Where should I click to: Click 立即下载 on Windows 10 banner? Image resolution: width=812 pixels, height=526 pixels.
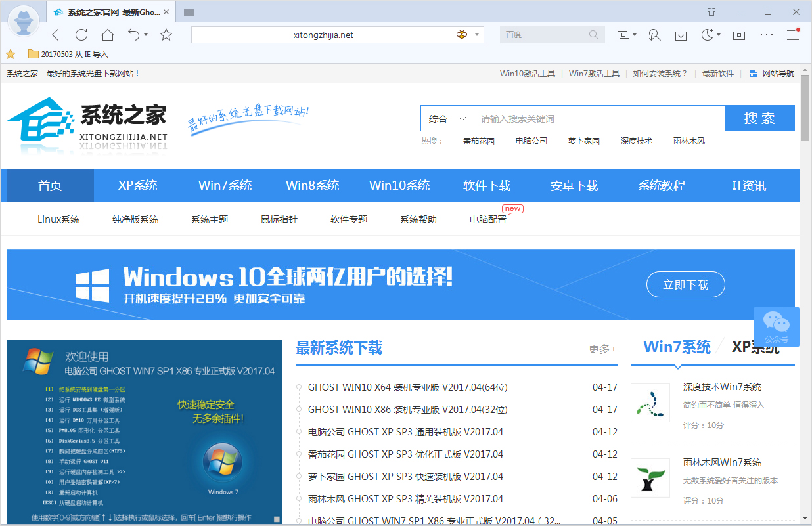click(x=686, y=285)
